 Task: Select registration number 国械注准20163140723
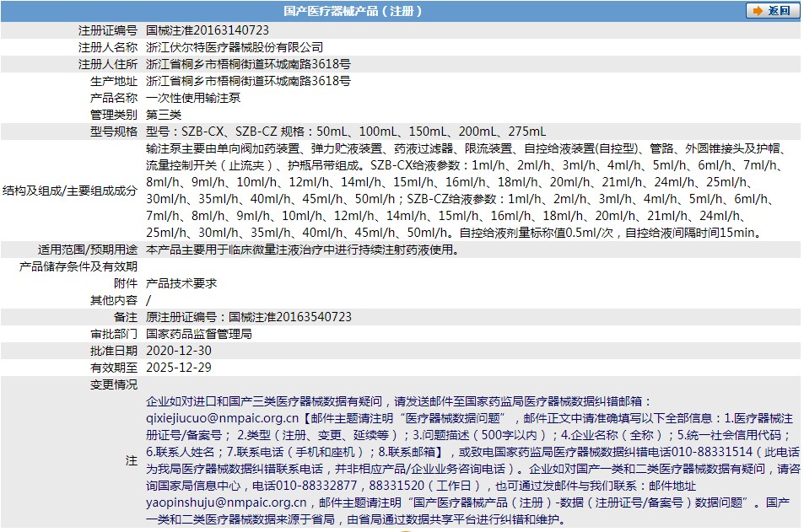(208, 30)
